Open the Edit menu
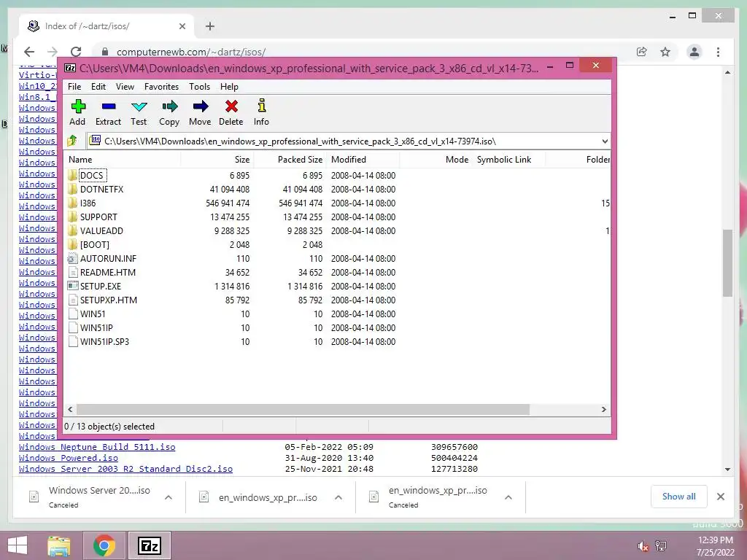The image size is (747, 560). (98, 87)
